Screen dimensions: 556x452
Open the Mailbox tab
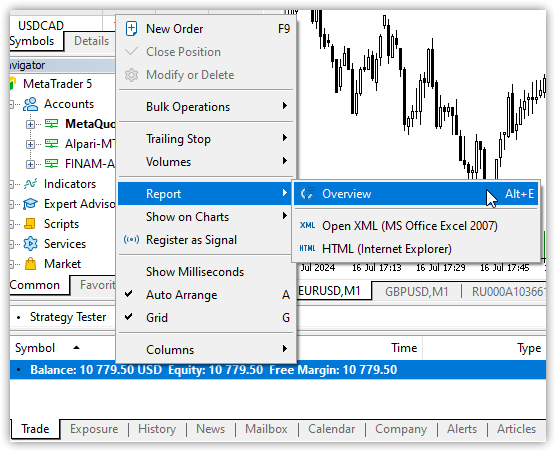point(266,429)
